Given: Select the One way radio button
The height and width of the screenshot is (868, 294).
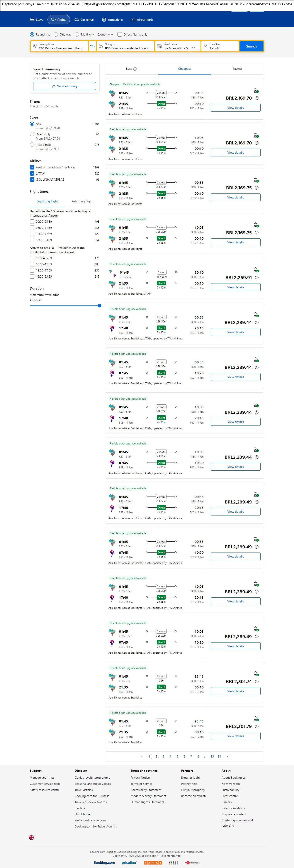Looking at the screenshot, I should point(56,34).
